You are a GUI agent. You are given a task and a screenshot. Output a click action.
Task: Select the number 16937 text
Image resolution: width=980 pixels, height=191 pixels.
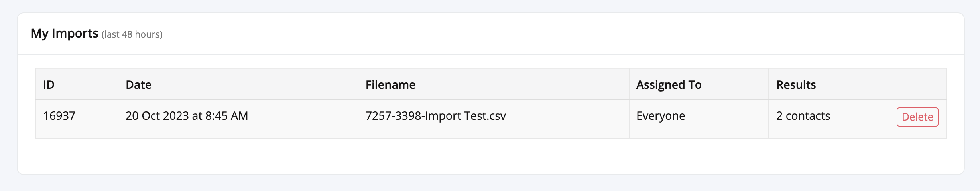point(59,116)
